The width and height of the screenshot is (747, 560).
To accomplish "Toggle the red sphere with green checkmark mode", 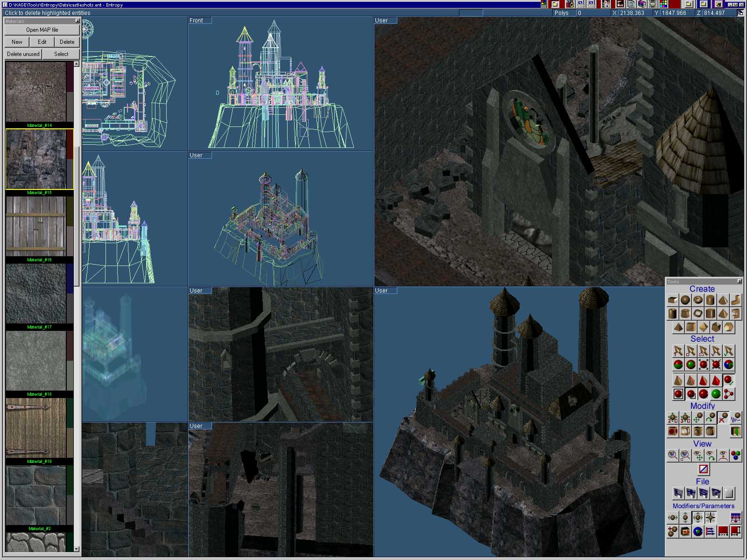I will (x=729, y=380).
